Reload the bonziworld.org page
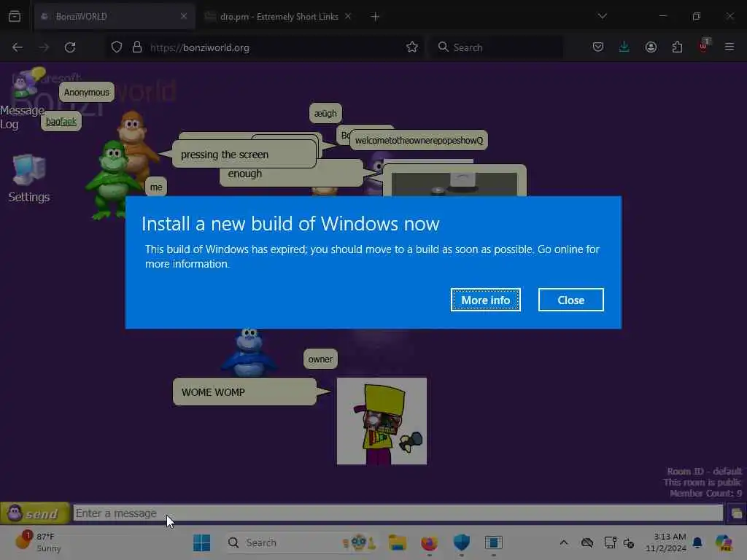This screenshot has width=747, height=560. [70, 47]
